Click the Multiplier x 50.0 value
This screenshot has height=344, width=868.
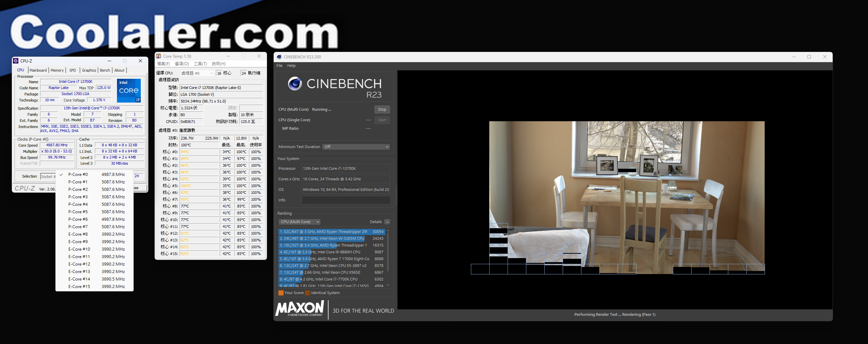pyautogui.click(x=57, y=151)
